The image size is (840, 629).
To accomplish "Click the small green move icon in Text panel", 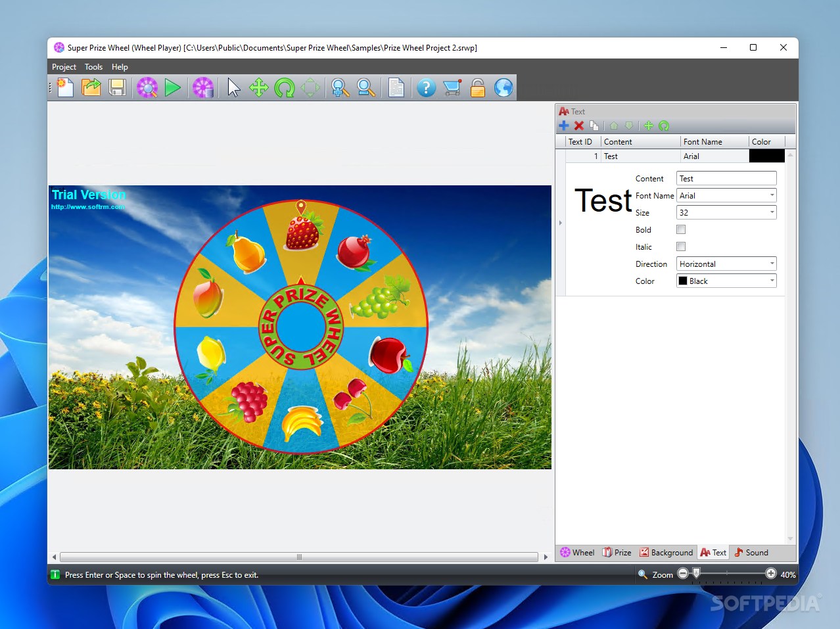I will tap(649, 126).
